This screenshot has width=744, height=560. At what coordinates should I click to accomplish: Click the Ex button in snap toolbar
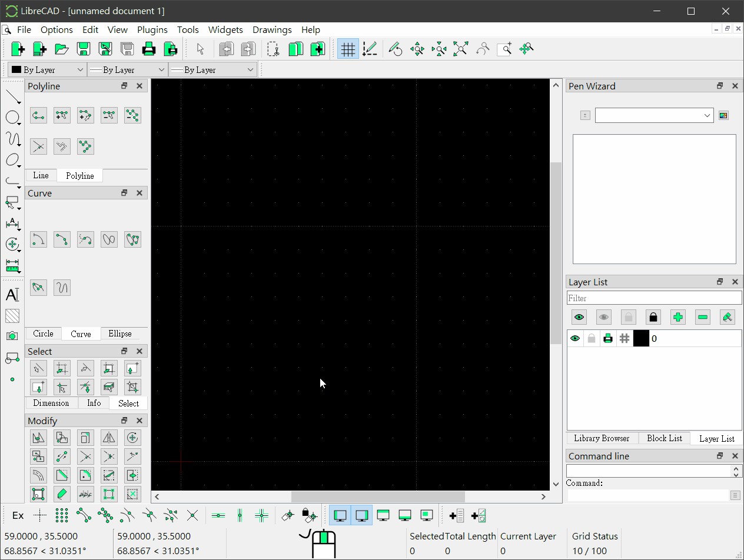[x=18, y=516]
